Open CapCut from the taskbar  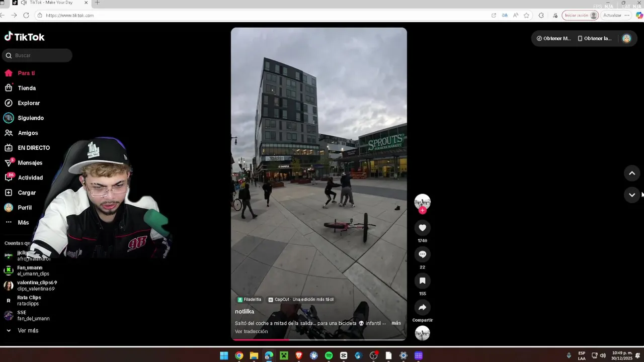[344, 356]
